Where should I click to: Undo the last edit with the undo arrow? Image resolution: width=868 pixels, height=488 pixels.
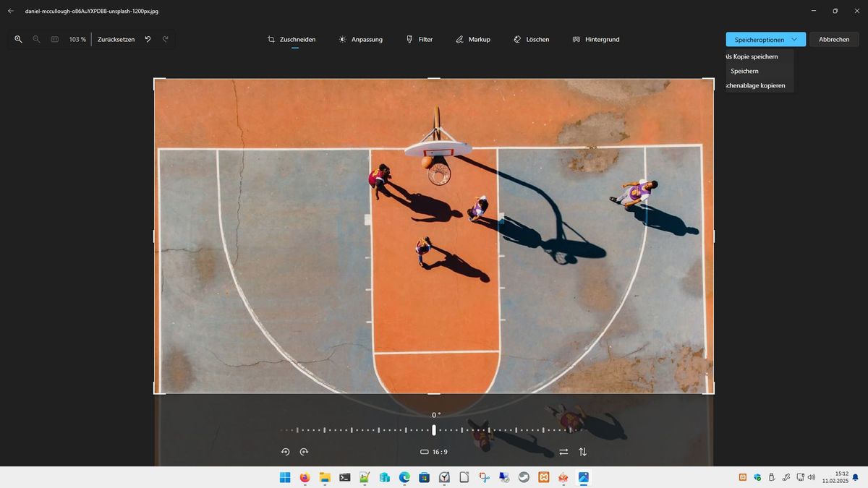148,39
